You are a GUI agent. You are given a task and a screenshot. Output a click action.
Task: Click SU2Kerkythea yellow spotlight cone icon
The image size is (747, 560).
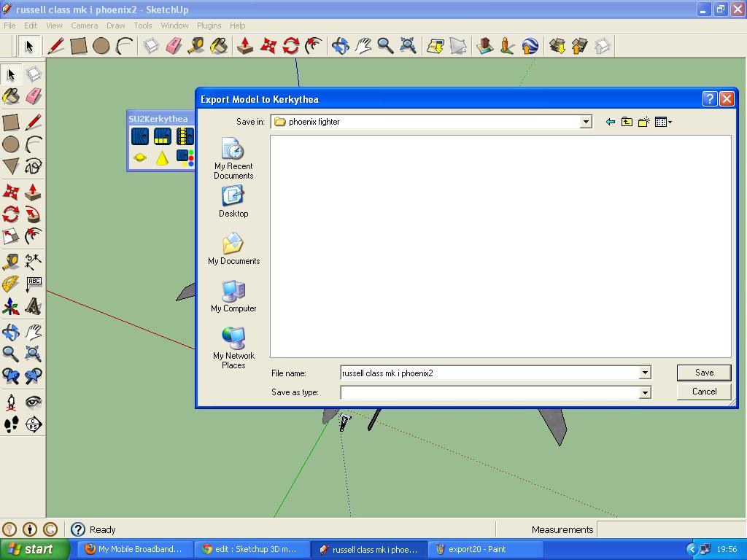tap(162, 157)
